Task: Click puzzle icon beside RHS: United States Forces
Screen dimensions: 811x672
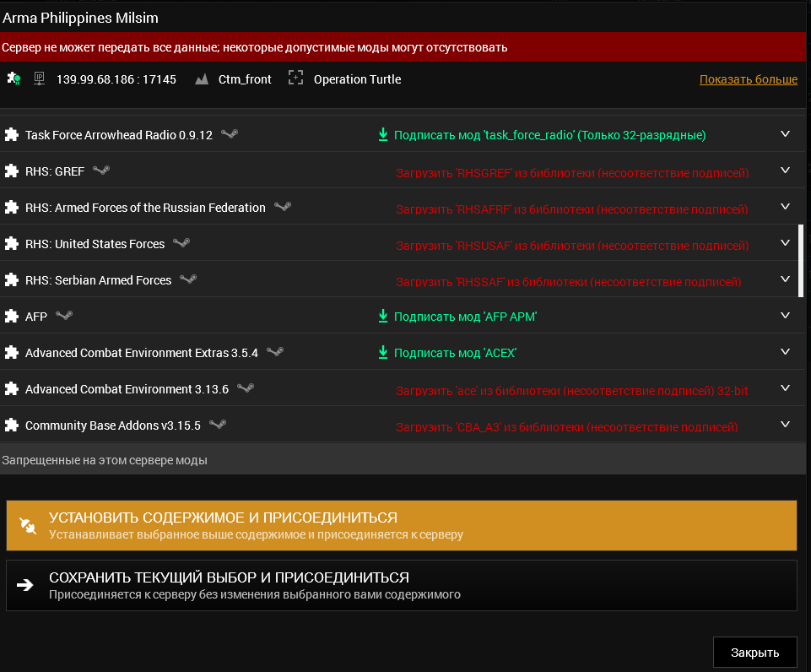Action: coord(11,244)
